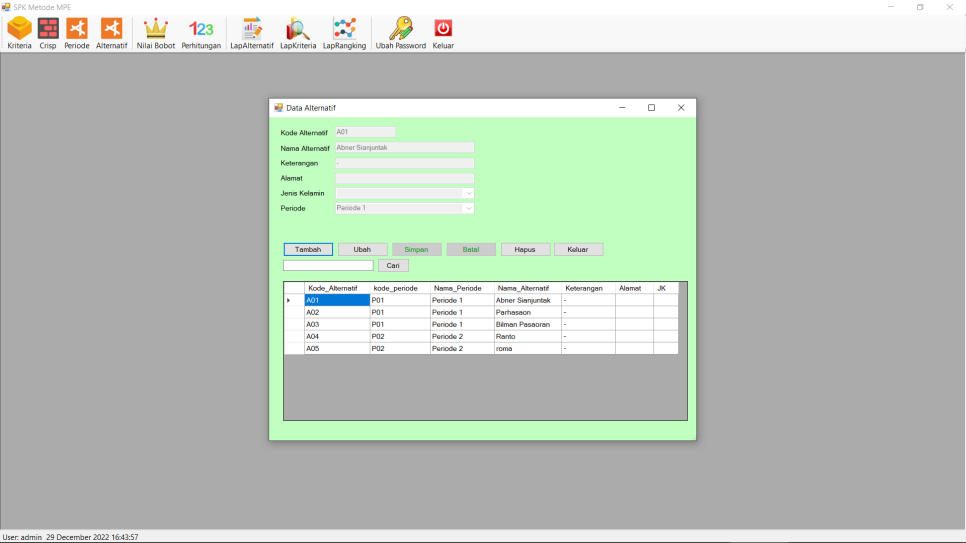The image size is (966, 543).
Task: Select cell A02 in the table
Action: pyautogui.click(x=337, y=312)
